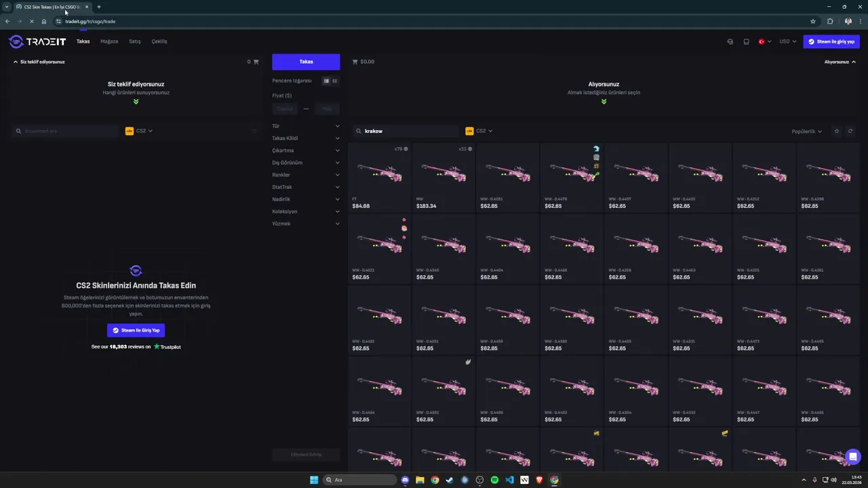The width and height of the screenshot is (868, 488).
Task: Expand the Koleksiyon filter
Action: point(306,211)
